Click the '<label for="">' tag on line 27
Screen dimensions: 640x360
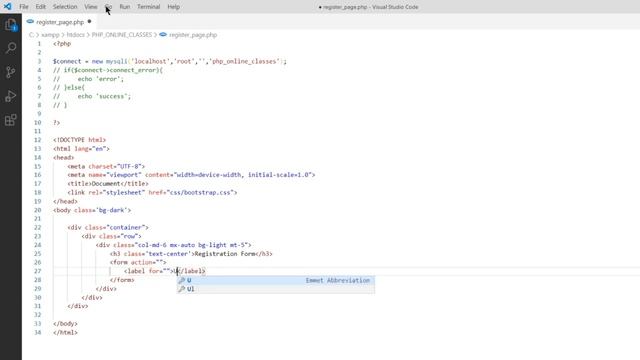coord(149,271)
